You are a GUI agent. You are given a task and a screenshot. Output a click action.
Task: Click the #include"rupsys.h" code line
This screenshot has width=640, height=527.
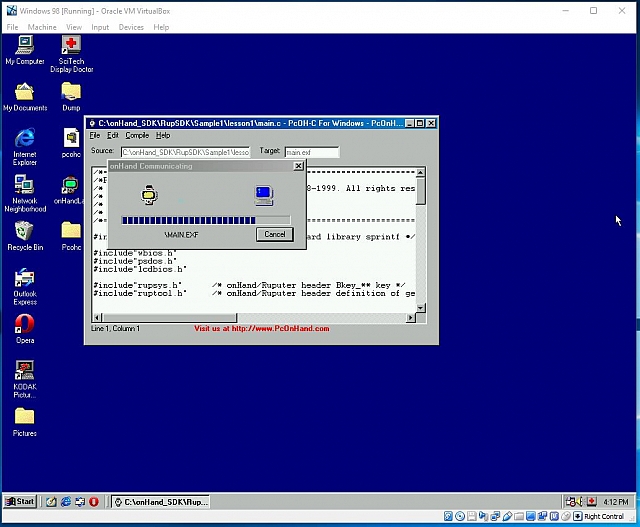pos(138,285)
